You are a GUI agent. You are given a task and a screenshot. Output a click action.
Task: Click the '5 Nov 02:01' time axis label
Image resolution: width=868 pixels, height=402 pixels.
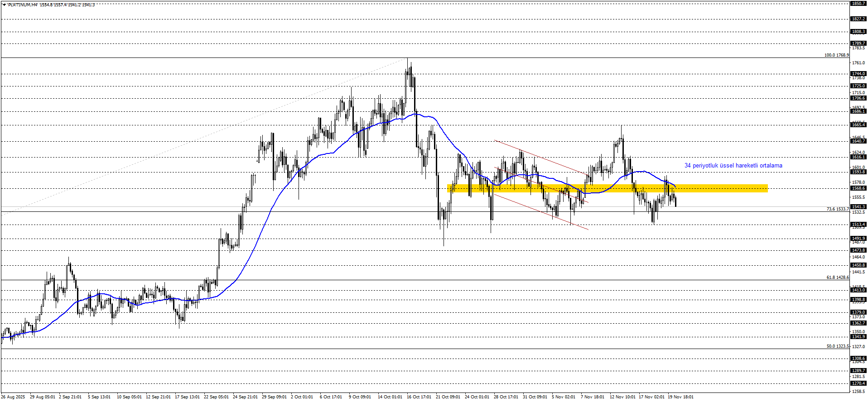(x=564, y=397)
